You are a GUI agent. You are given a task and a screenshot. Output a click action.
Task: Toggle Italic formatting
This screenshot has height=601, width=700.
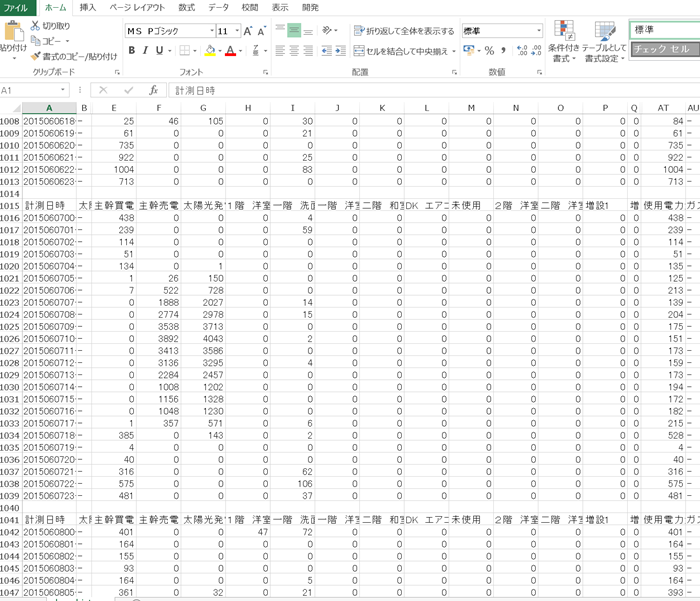click(x=147, y=50)
